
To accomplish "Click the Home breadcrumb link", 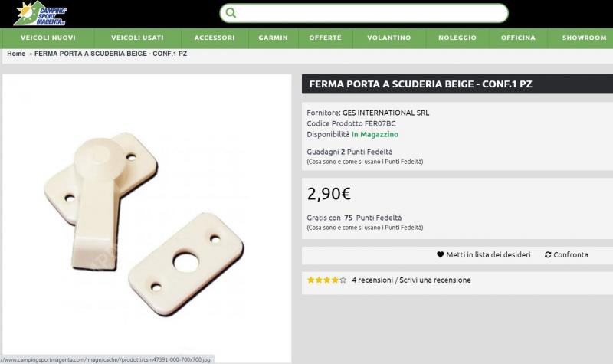I will (x=16, y=54).
